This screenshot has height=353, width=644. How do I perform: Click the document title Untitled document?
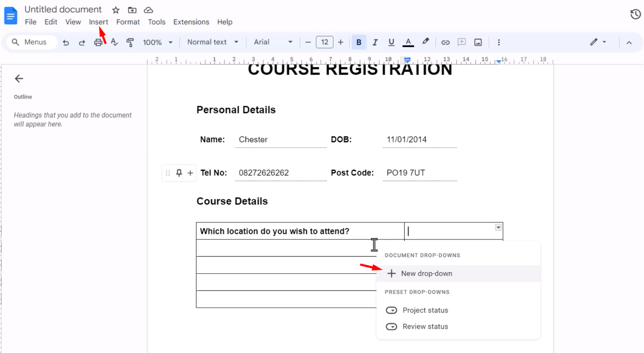point(63,10)
